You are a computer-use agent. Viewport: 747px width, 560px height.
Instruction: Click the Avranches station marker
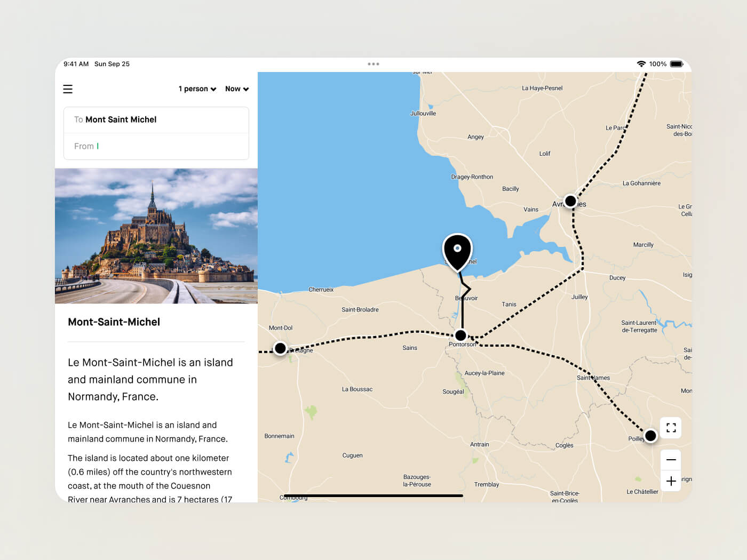[x=570, y=201]
